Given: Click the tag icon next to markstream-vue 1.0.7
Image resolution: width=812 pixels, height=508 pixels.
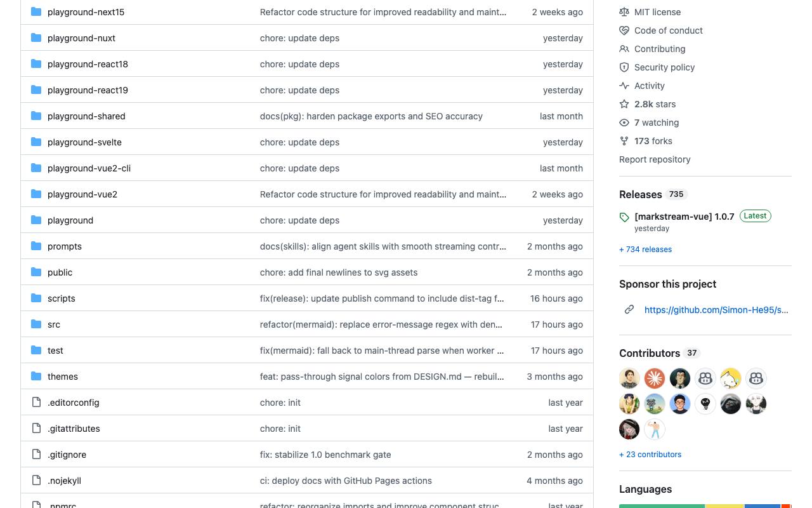Looking at the screenshot, I should (624, 217).
